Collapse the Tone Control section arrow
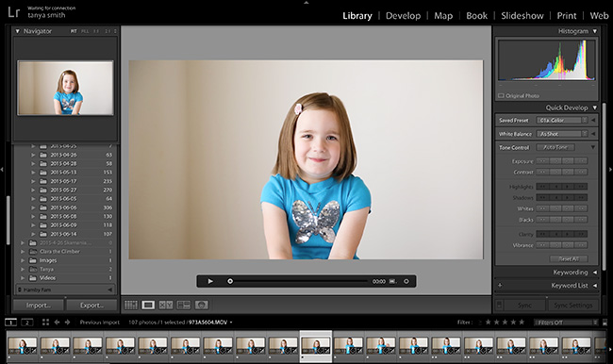Screen dimensions: 613x364 click(593, 147)
